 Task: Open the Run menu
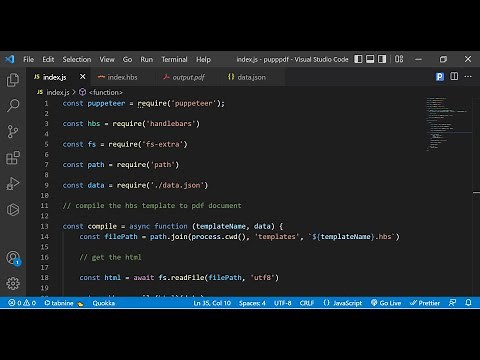point(147,59)
